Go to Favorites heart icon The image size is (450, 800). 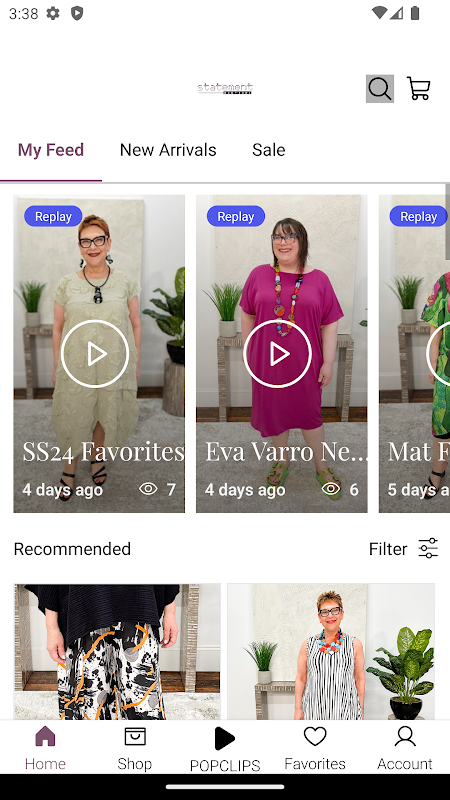coord(315,737)
